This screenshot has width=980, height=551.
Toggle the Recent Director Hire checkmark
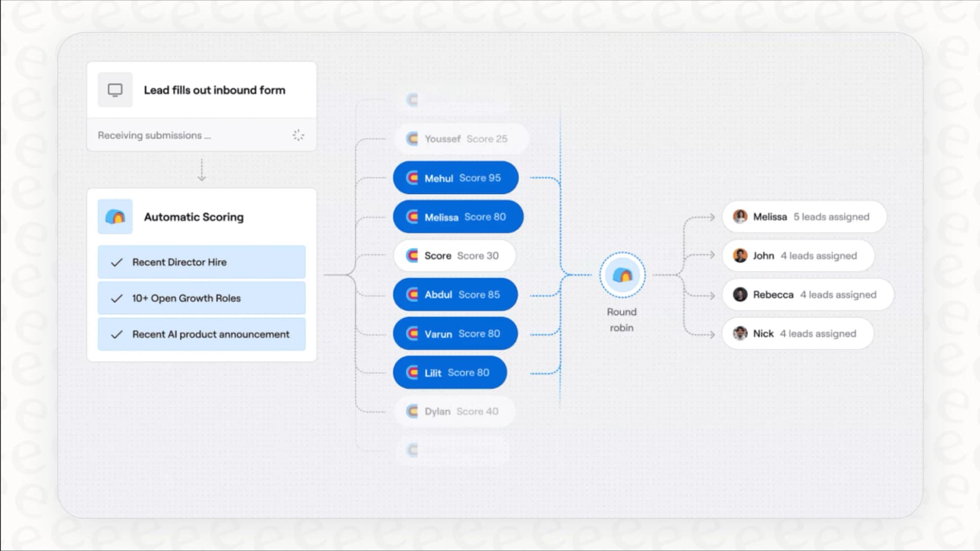tap(117, 262)
